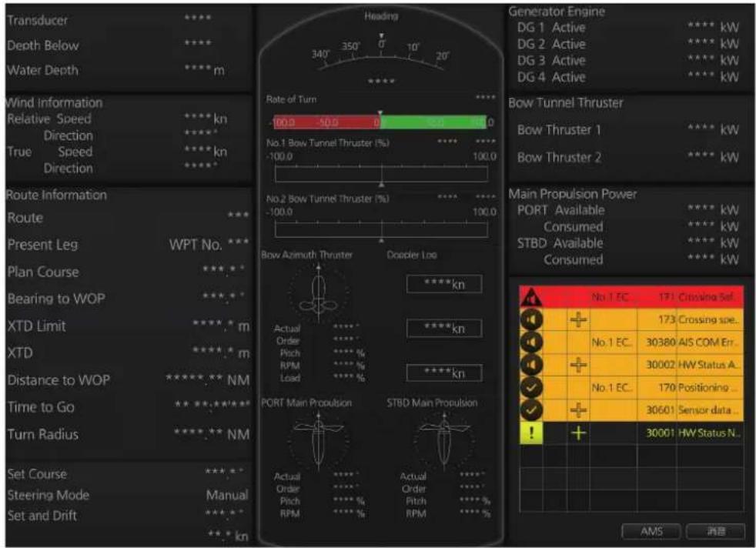Click the Plan Course label

43,272
